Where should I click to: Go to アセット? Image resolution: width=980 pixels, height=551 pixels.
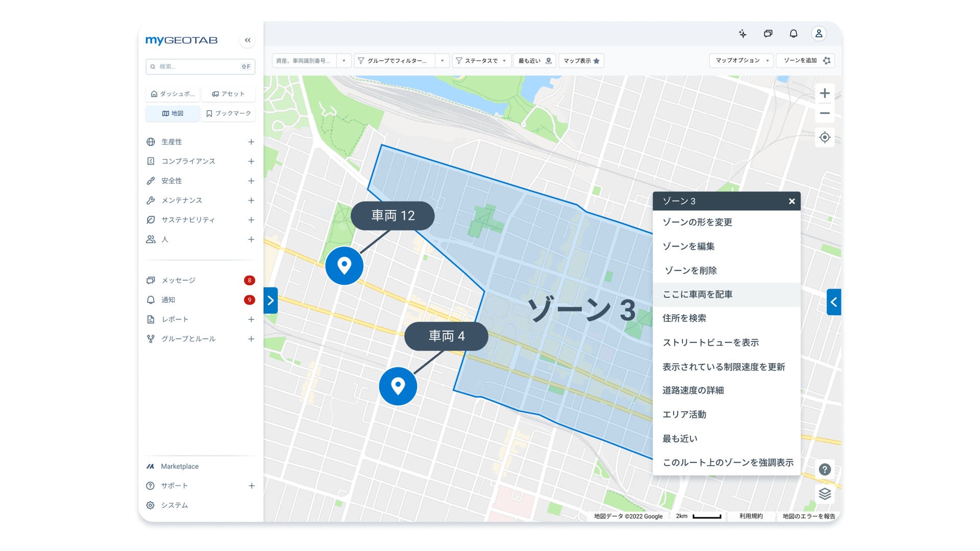[x=229, y=94]
